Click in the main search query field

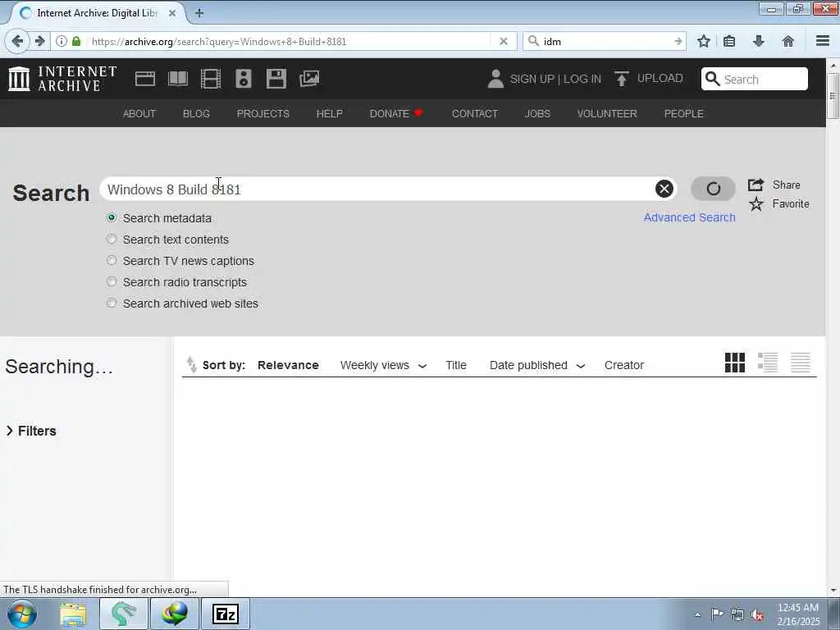377,189
